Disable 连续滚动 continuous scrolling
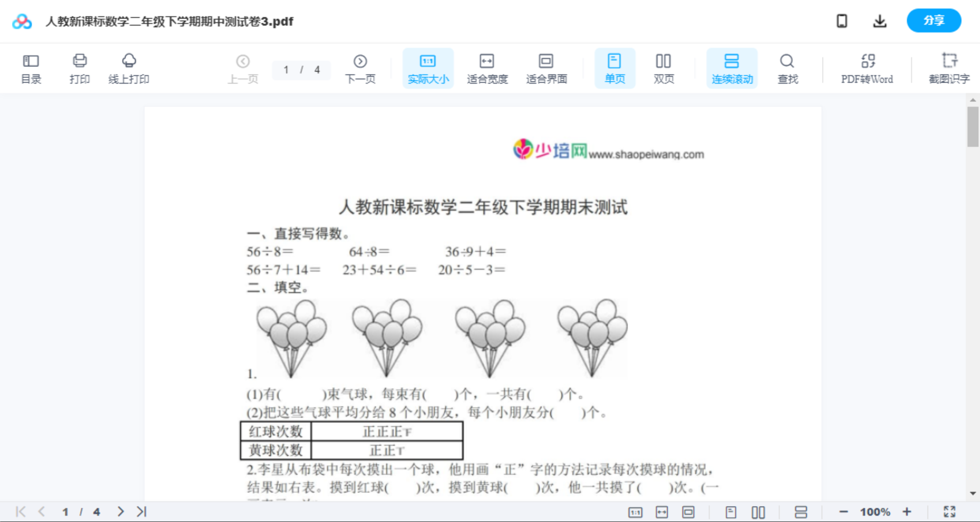The height and width of the screenshot is (522, 980). (x=732, y=68)
